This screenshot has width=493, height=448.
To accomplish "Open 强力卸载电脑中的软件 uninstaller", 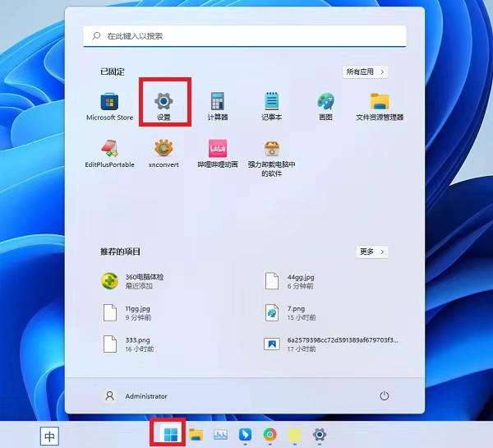I will pyautogui.click(x=272, y=150).
